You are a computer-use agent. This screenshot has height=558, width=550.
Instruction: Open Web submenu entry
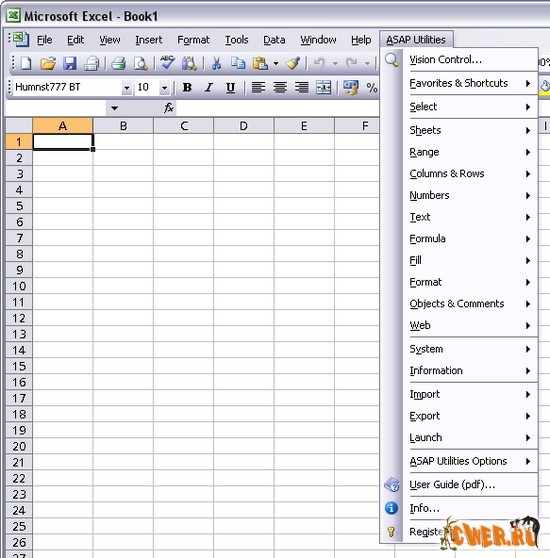coord(470,325)
